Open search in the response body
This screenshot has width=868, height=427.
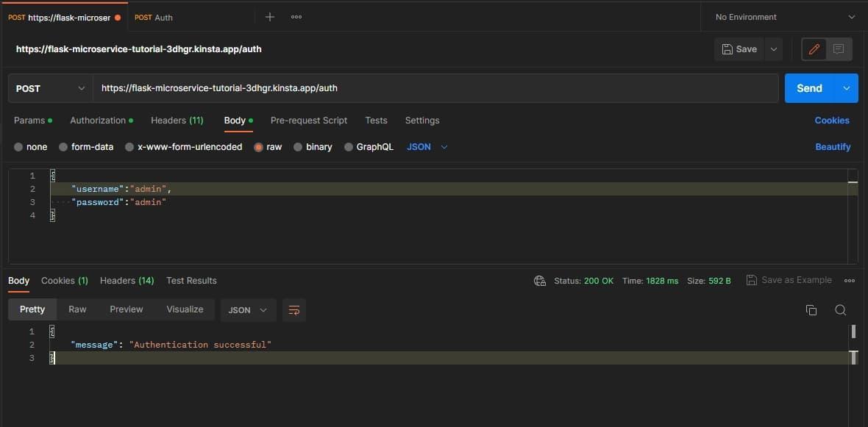tap(840, 309)
